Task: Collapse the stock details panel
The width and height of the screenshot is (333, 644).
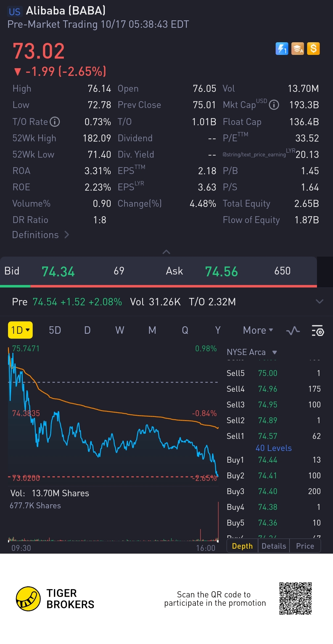Action: click(166, 252)
